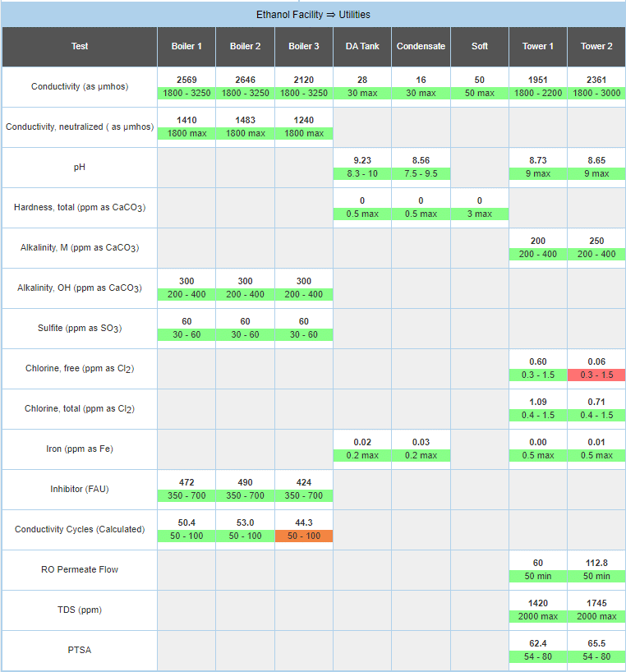
Task: Click Tower 1 Alkalinity M value 200
Action: pos(538,241)
